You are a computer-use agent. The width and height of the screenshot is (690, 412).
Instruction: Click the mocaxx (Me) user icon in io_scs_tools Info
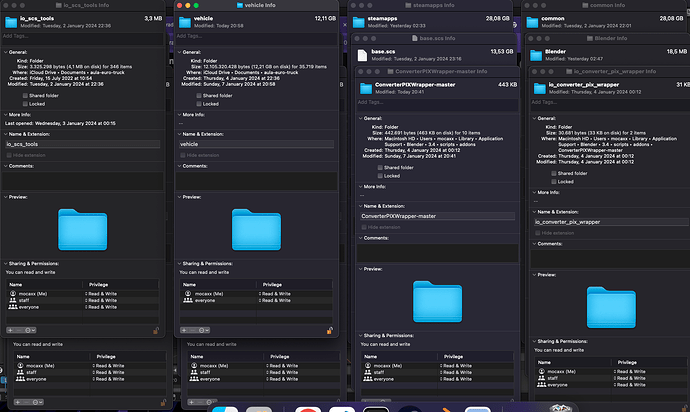[13, 294]
